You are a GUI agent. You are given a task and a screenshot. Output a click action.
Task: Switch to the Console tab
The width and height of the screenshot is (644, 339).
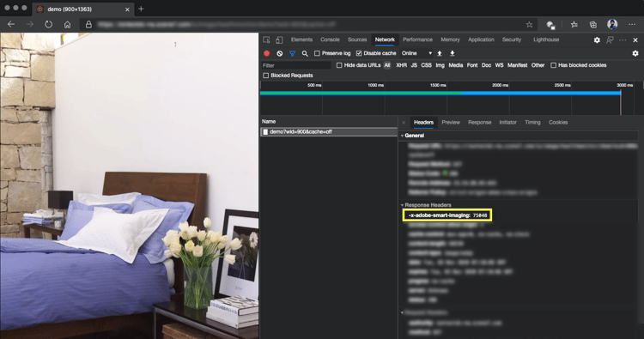click(330, 39)
